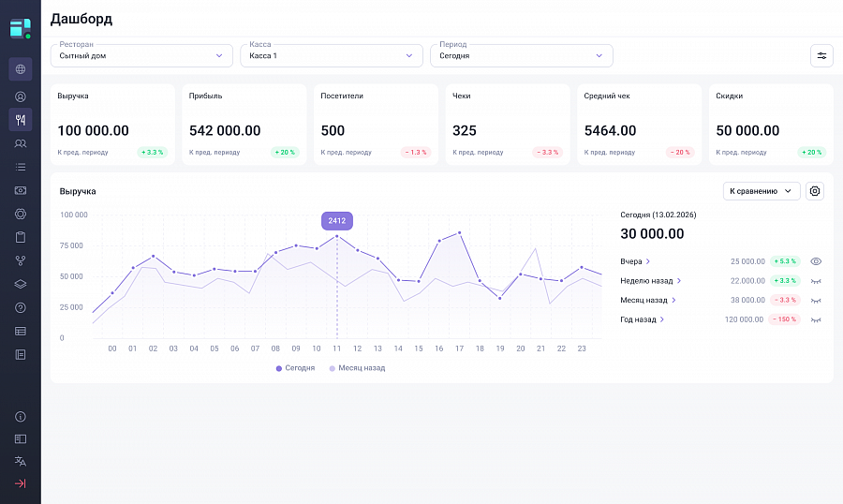The height and width of the screenshot is (504, 843).
Task: Open the language translate icon
Action: 21,462
